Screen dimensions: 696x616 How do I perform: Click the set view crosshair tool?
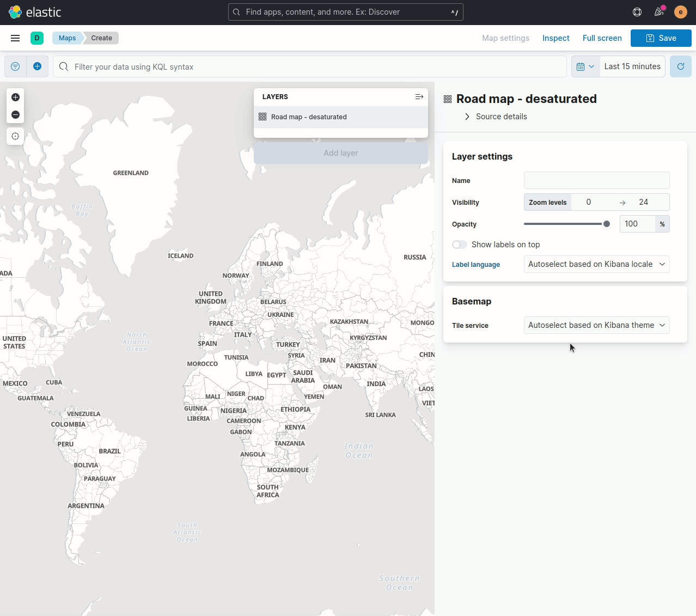[15, 136]
